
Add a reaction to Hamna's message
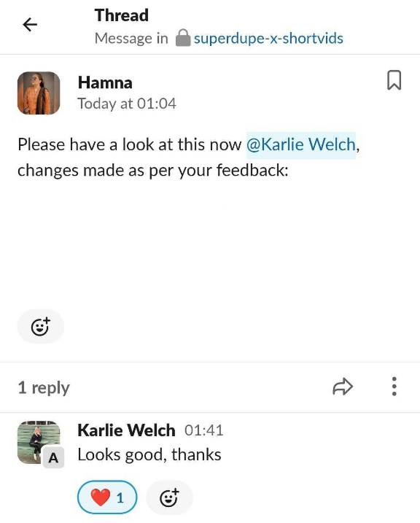40,327
